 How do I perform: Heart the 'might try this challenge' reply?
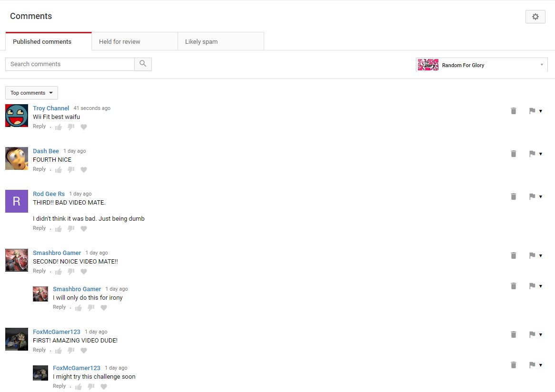[104, 387]
